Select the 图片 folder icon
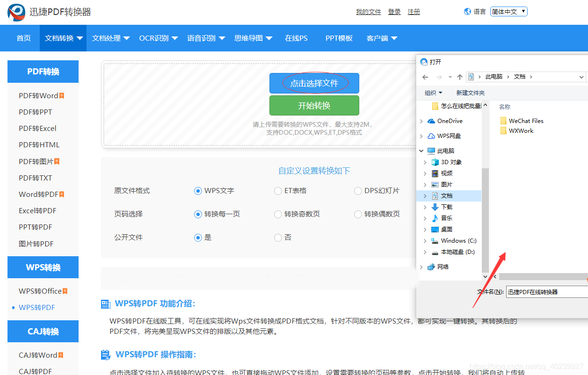The height and width of the screenshot is (375, 588). [x=435, y=185]
